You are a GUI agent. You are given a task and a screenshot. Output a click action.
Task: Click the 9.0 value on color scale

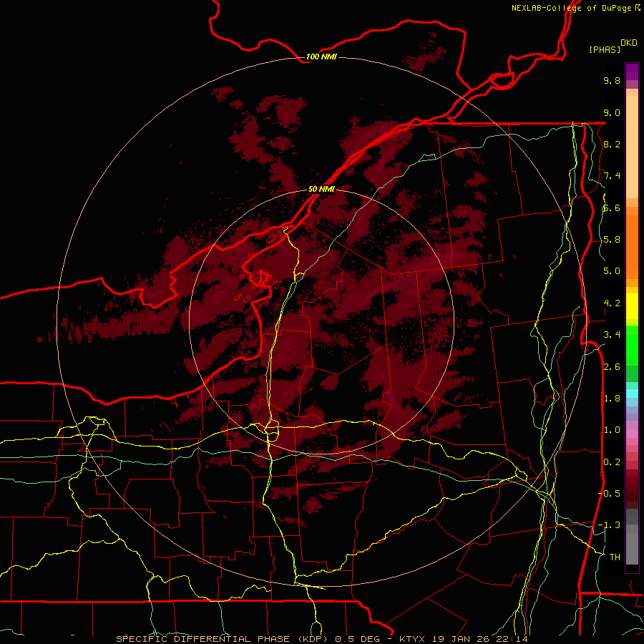pyautogui.click(x=612, y=112)
